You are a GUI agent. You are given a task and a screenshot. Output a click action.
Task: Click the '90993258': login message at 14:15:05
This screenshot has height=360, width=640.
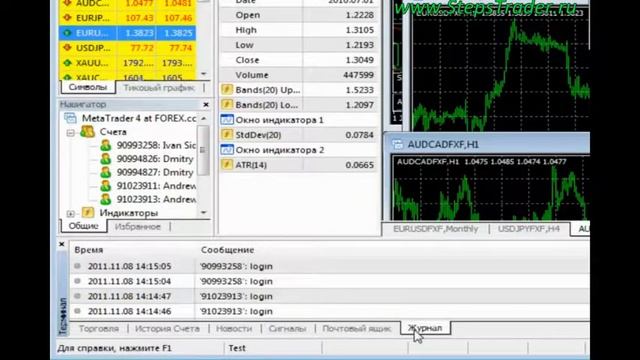point(236,266)
